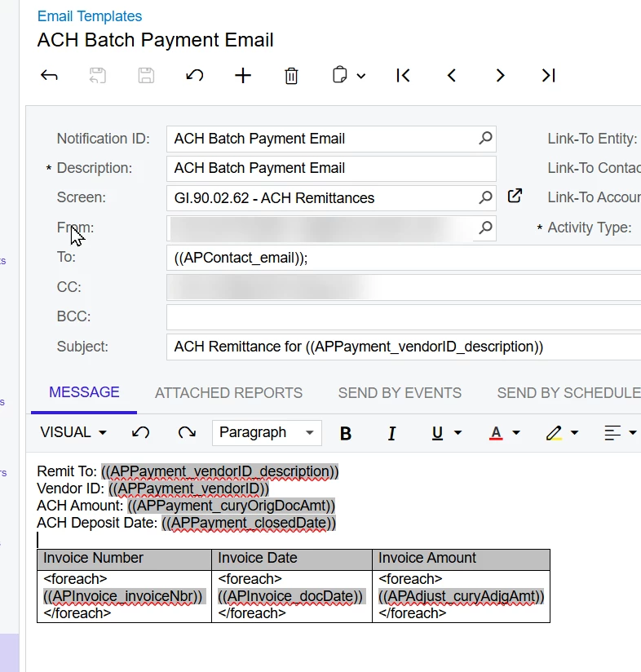Open the VISUAL editor mode dropdown

(73, 432)
